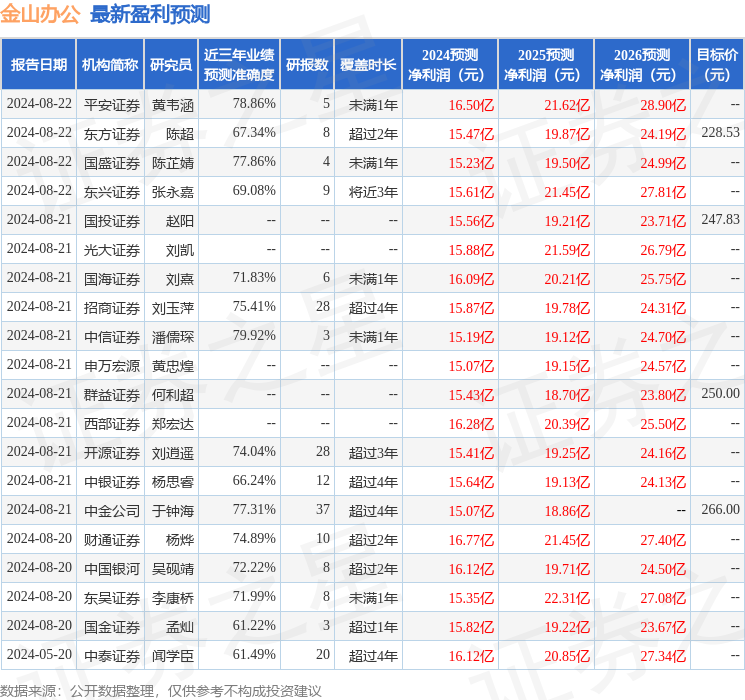Click analyst name 陈芷婧
This screenshot has height=700, width=745.
click(173, 163)
